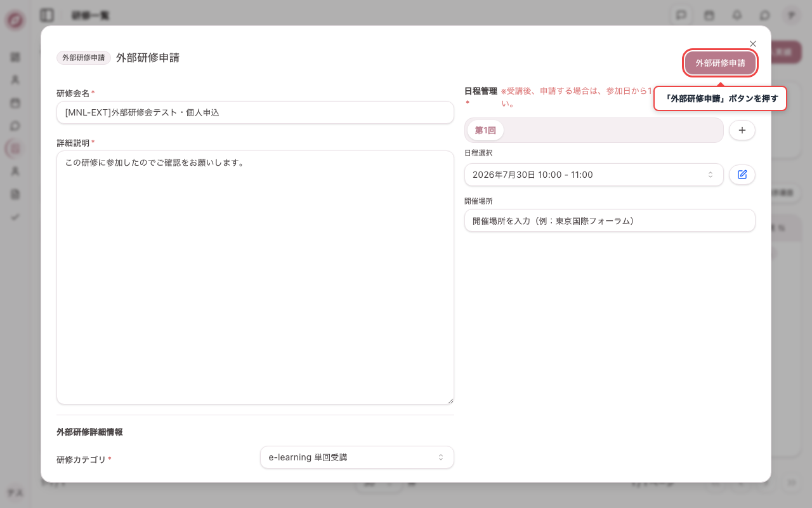Focus the 研修会名 input field

255,112
